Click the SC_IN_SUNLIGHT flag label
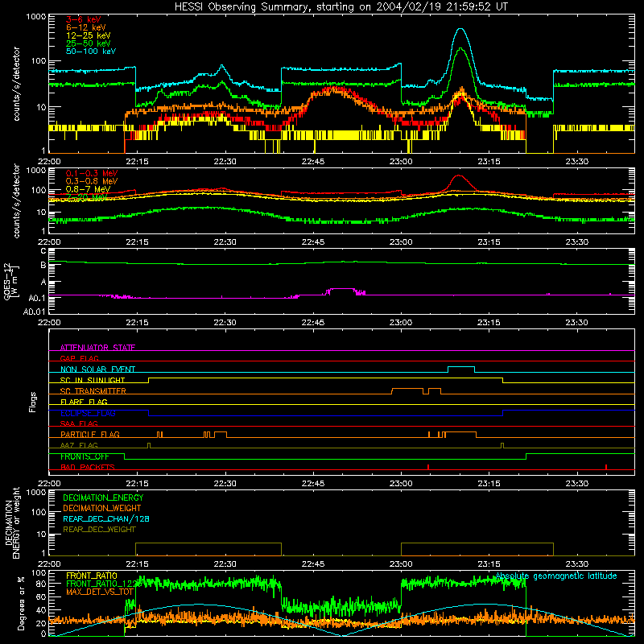Image resolution: width=644 pixels, height=644 pixels. [x=93, y=380]
